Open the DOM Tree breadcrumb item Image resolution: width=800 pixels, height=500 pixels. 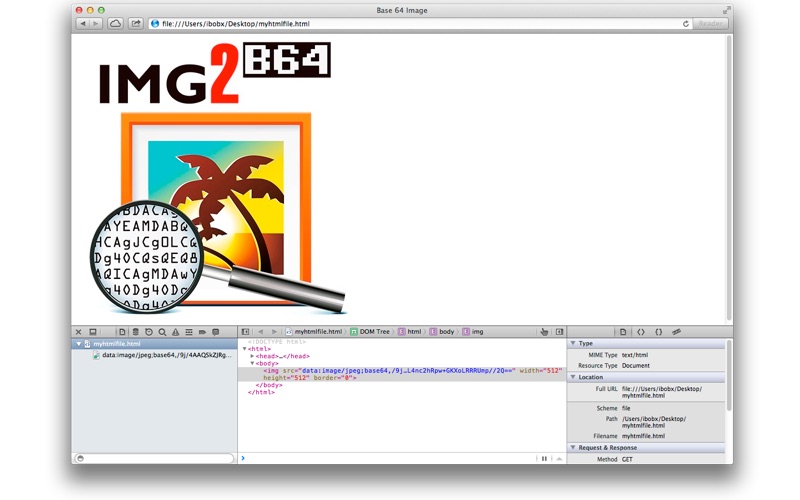[370, 332]
